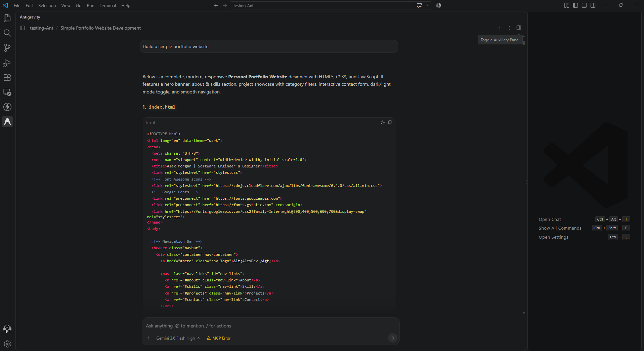Select the Antigravity activity bar icon

point(7,122)
